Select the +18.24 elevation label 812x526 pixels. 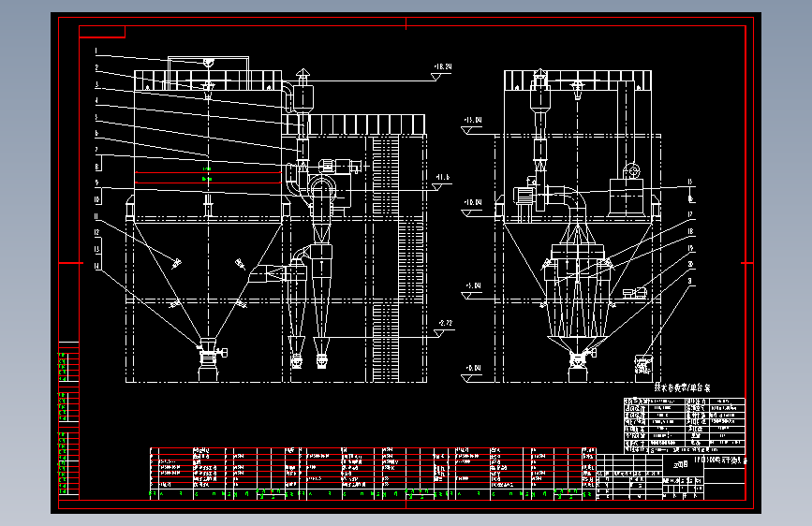(443, 66)
